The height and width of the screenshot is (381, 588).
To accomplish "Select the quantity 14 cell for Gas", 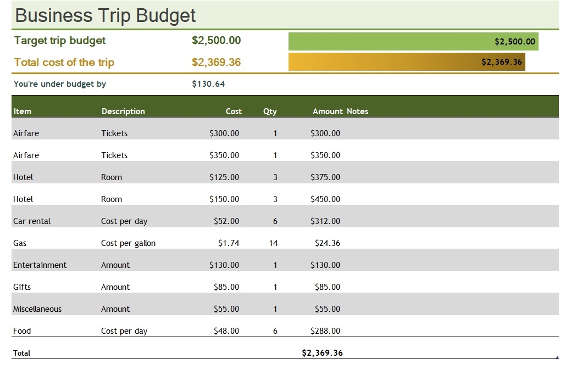I will click(x=274, y=243).
